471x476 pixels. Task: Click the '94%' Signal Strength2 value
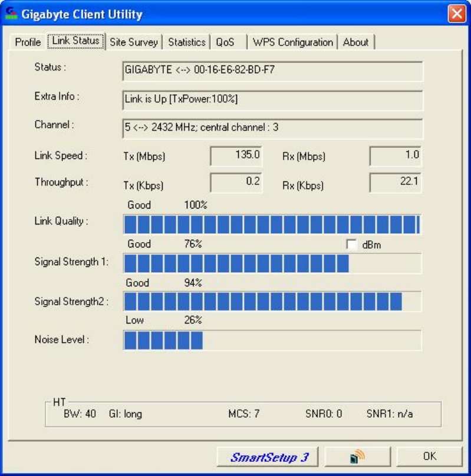pyautogui.click(x=193, y=283)
